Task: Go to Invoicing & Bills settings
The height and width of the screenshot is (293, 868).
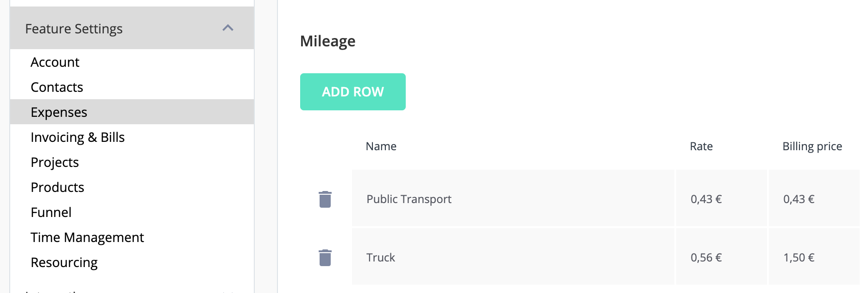Action: click(x=78, y=137)
